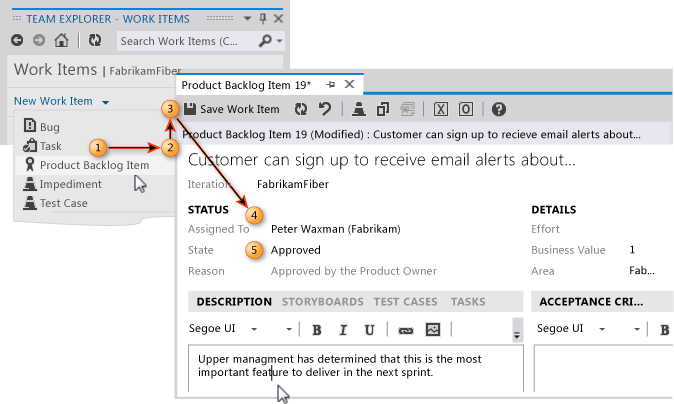The height and width of the screenshot is (404, 674).
Task: Revert work item changes with undo icon
Action: click(325, 109)
